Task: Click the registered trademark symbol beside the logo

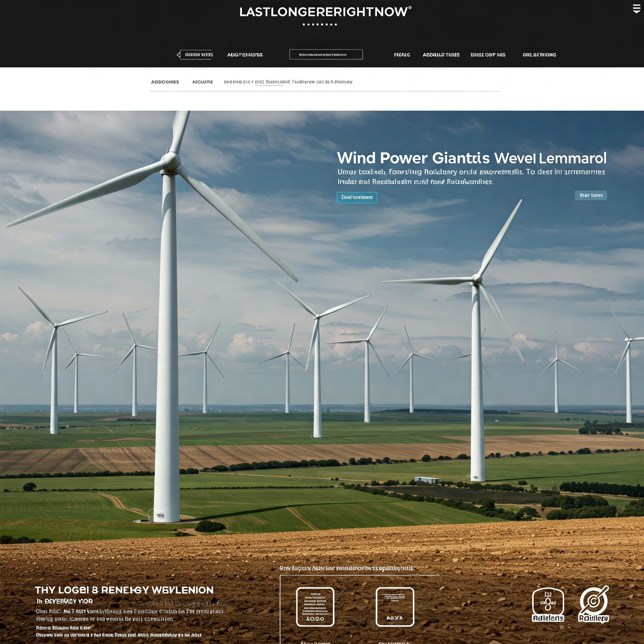Action: pyautogui.click(x=410, y=7)
